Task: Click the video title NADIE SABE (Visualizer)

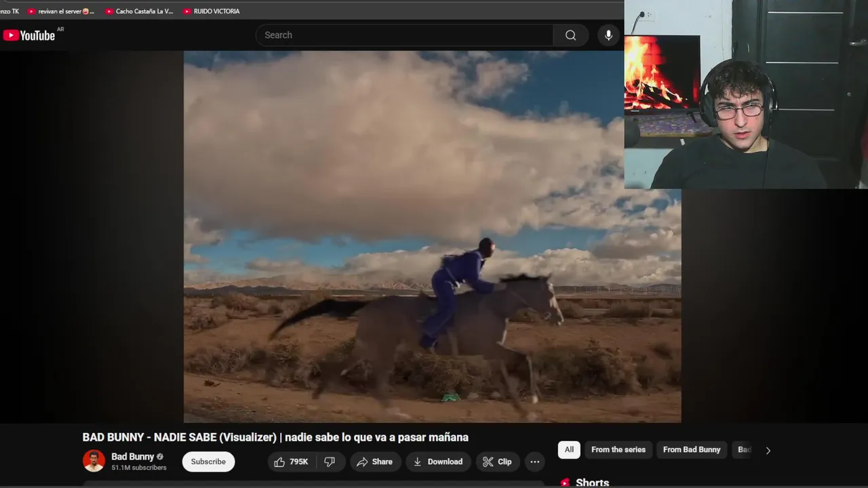Action: click(275, 437)
